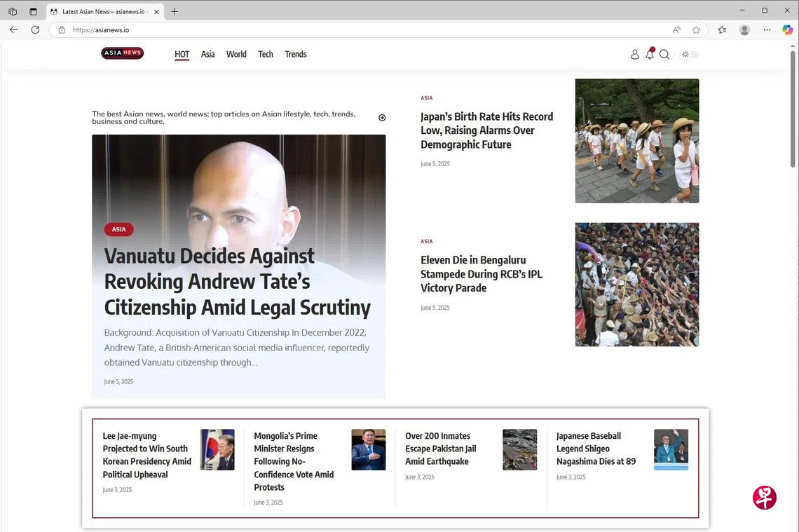This screenshot has height=532, width=799.
Task: Select the Asia navigation menu item
Action: [207, 55]
